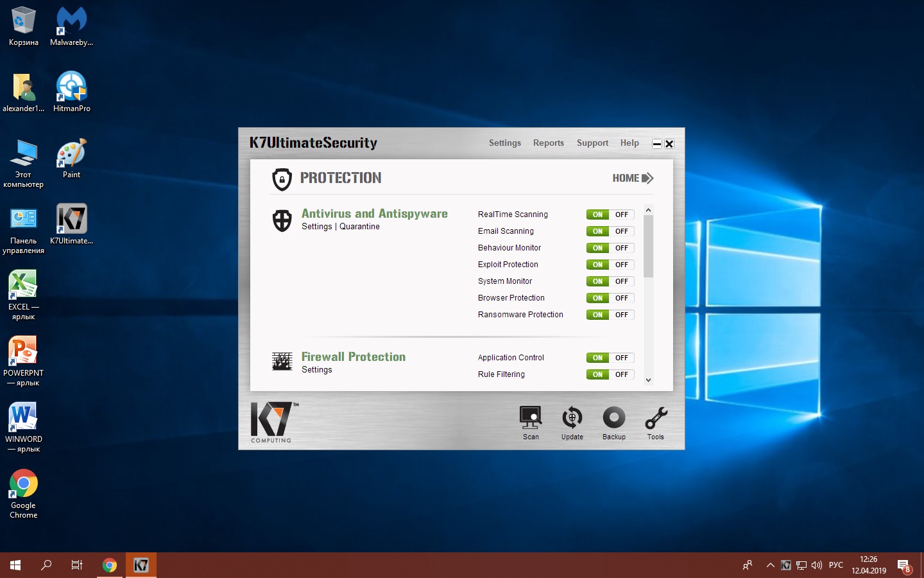
Task: Click the K7 taskbar button
Action: [x=141, y=565]
